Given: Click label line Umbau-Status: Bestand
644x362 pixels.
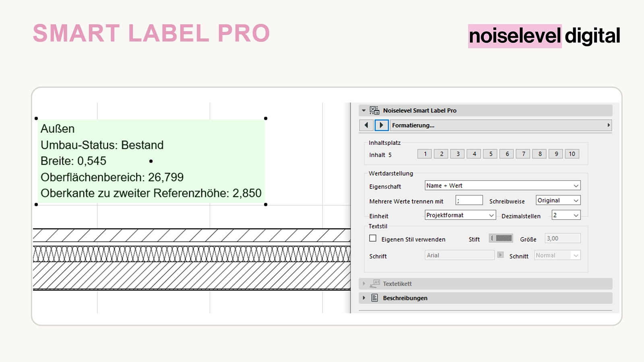Looking at the screenshot, I should point(102,145).
